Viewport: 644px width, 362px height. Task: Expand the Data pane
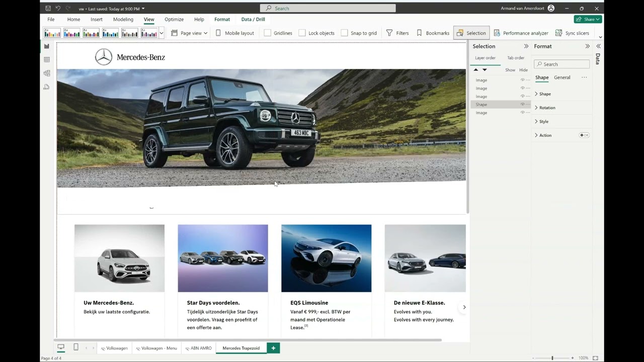598,46
